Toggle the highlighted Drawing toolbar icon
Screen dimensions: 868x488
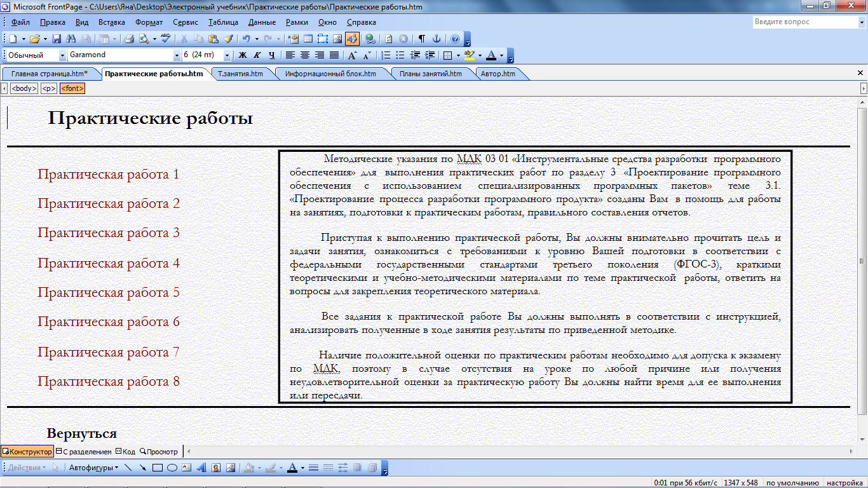(352, 39)
